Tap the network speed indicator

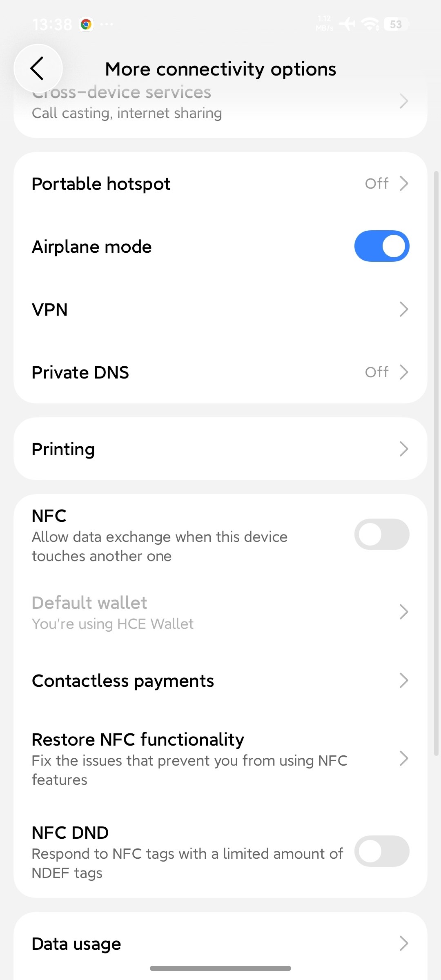[x=325, y=24]
